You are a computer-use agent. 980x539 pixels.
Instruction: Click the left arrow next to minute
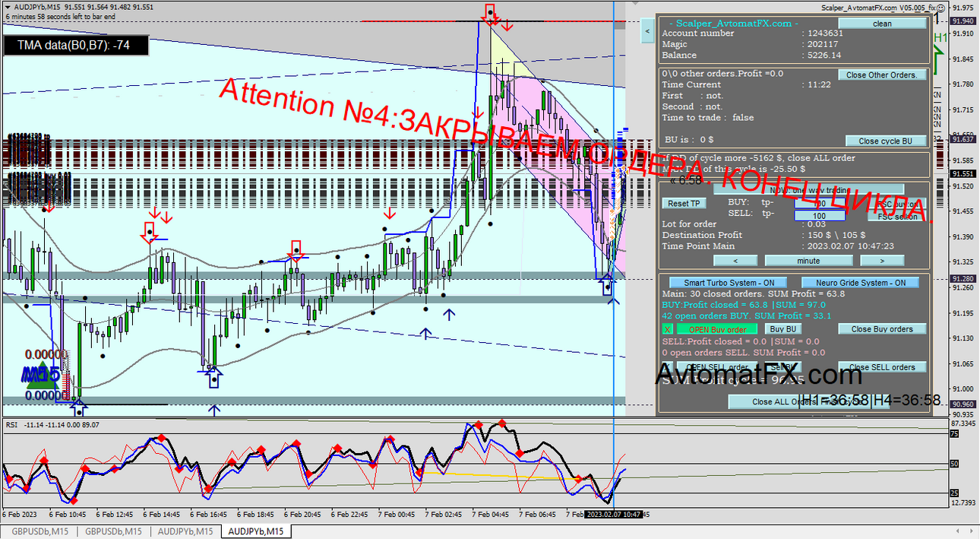pos(734,260)
